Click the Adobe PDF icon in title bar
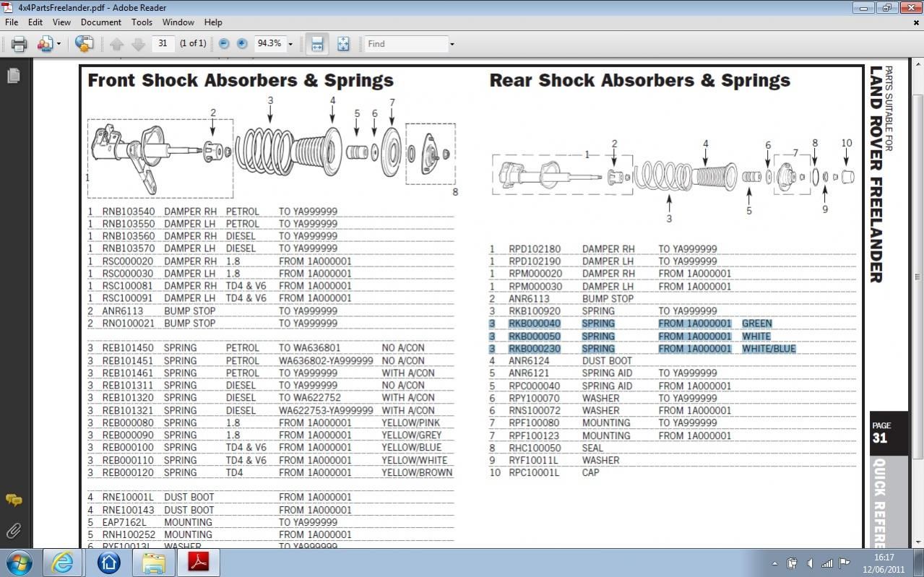 pyautogui.click(x=7, y=7)
